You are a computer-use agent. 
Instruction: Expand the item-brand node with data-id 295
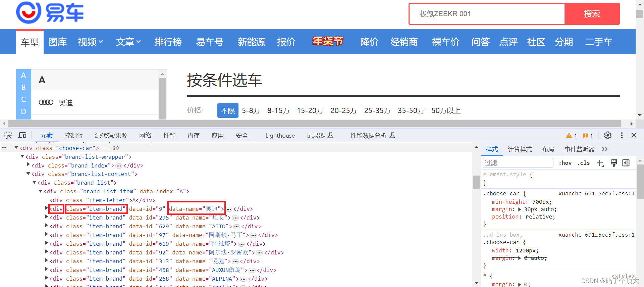click(47, 217)
